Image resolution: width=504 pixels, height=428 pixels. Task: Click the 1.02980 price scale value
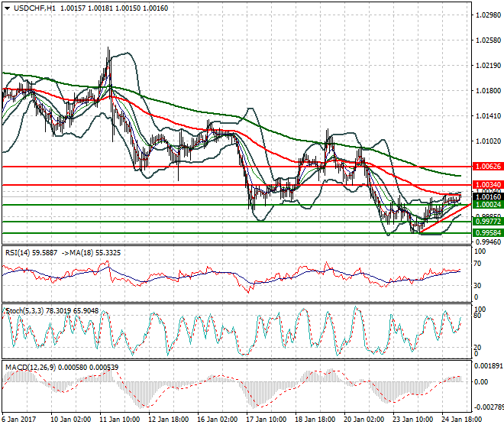(488, 15)
